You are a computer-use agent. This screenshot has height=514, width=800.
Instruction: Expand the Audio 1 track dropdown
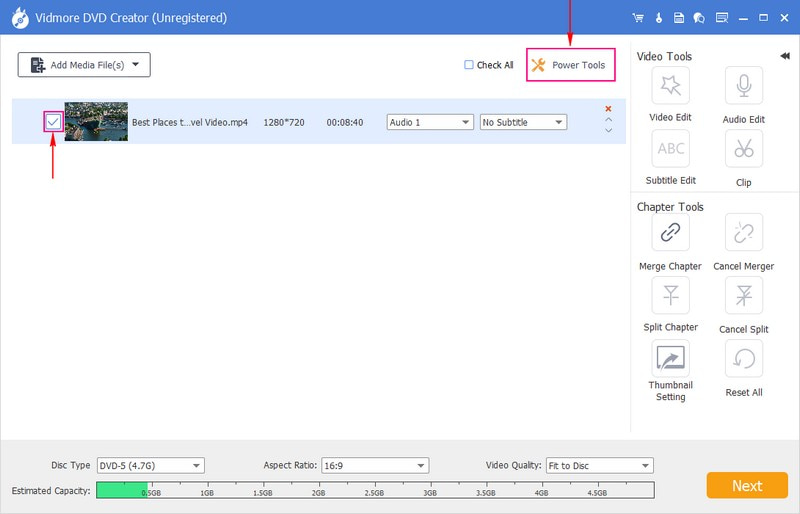pos(430,122)
